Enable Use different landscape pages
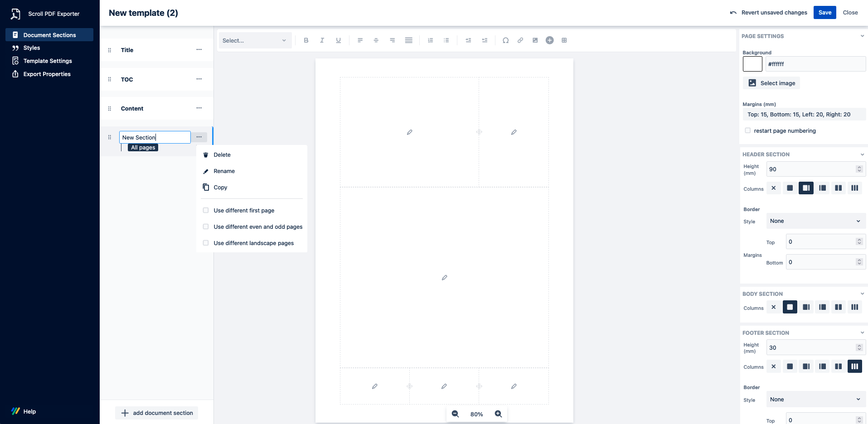Screen dimensions: 868x424 pos(206,243)
